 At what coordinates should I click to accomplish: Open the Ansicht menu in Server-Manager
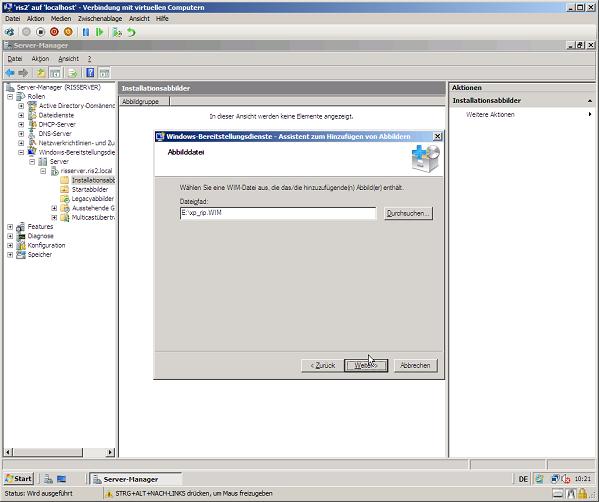click(68, 58)
